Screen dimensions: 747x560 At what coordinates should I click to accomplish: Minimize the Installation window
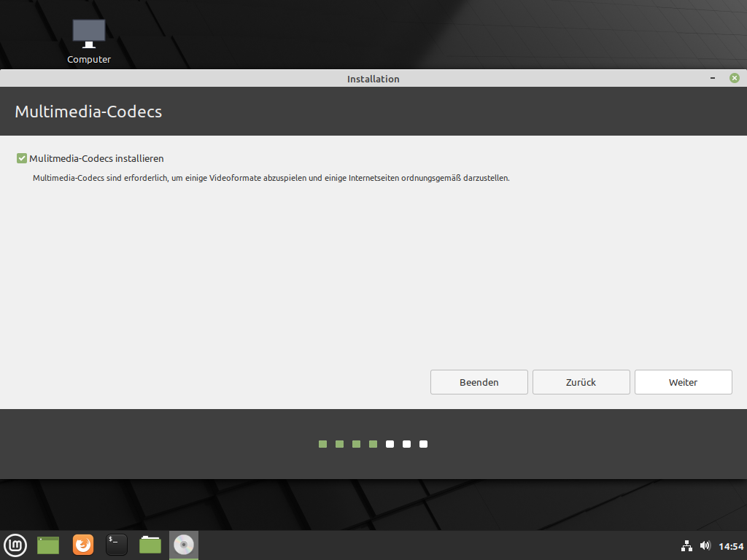[x=713, y=78]
